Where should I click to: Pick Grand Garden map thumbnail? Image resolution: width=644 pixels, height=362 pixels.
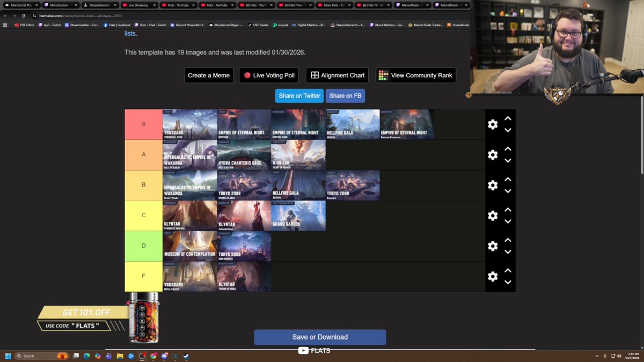(x=298, y=216)
